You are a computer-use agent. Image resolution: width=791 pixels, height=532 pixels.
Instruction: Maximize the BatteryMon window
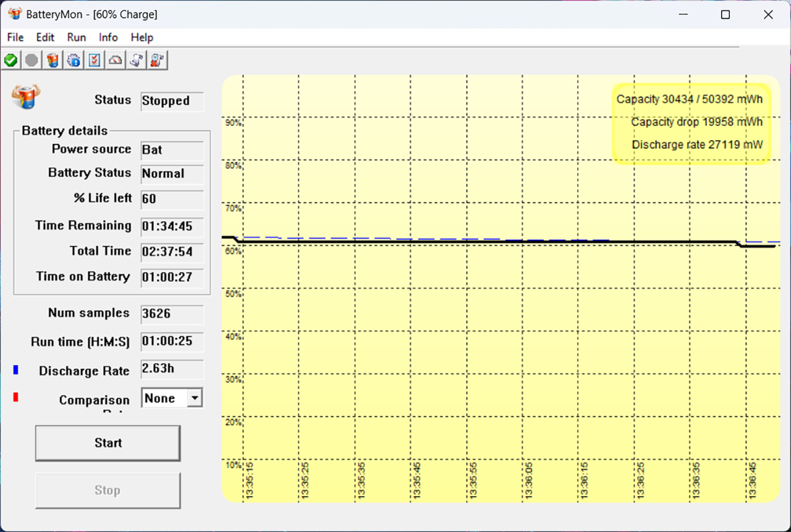point(725,15)
